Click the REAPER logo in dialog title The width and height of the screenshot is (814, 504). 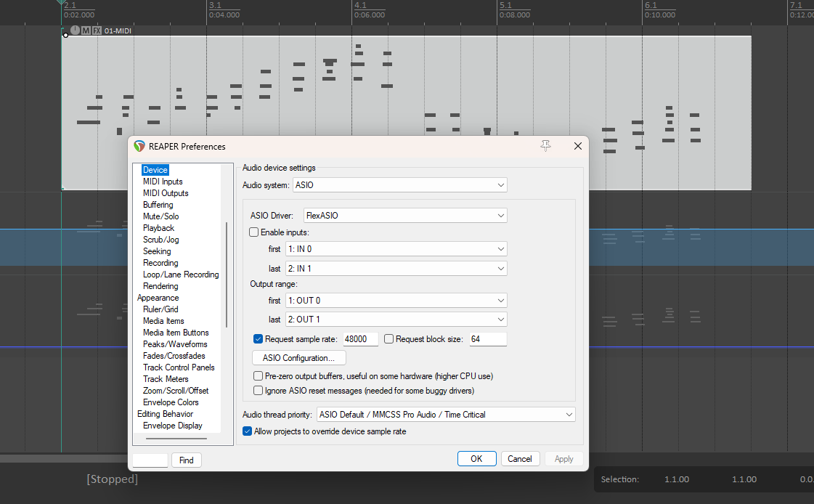[139, 146]
